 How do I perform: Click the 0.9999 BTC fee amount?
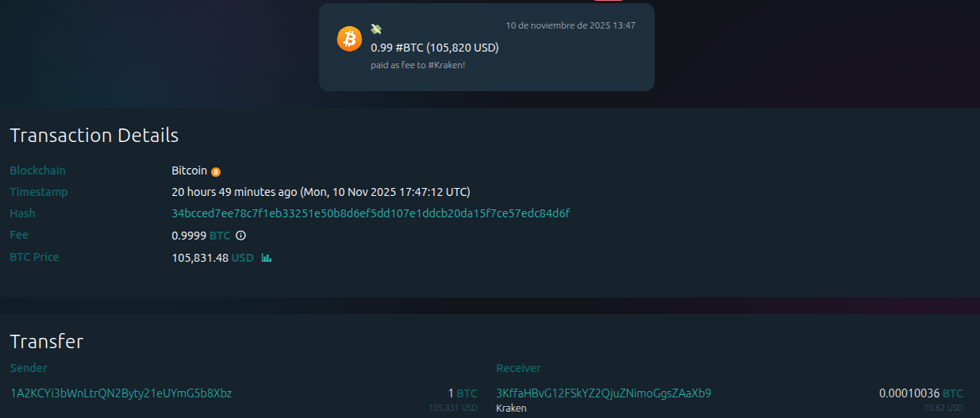(201, 236)
